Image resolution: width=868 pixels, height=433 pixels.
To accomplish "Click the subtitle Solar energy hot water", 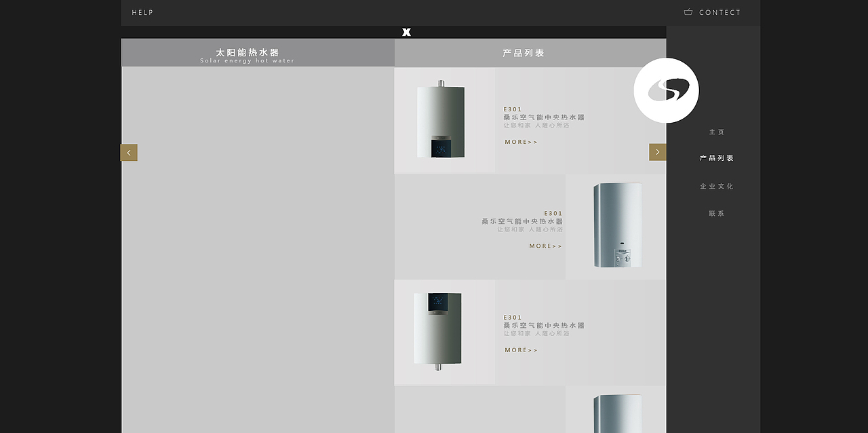I will [248, 61].
